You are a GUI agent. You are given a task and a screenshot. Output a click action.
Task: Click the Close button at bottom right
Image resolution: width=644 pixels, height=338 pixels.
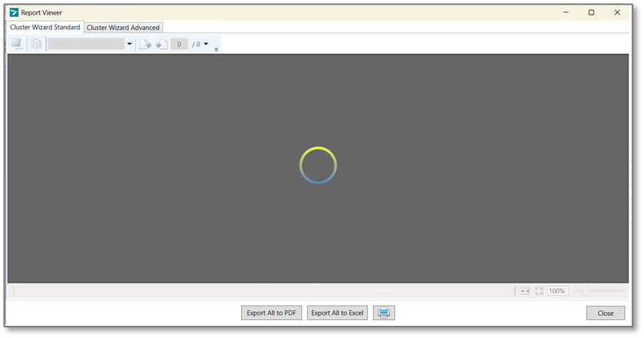tap(605, 313)
